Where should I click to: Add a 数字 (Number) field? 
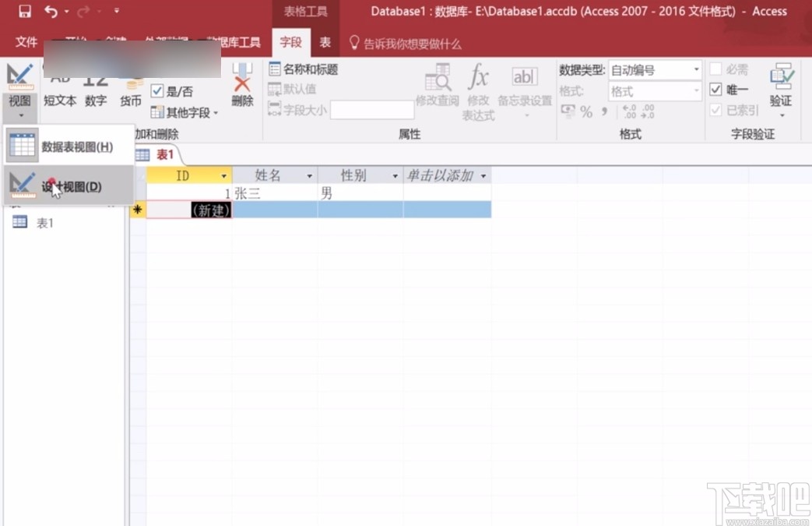click(96, 100)
